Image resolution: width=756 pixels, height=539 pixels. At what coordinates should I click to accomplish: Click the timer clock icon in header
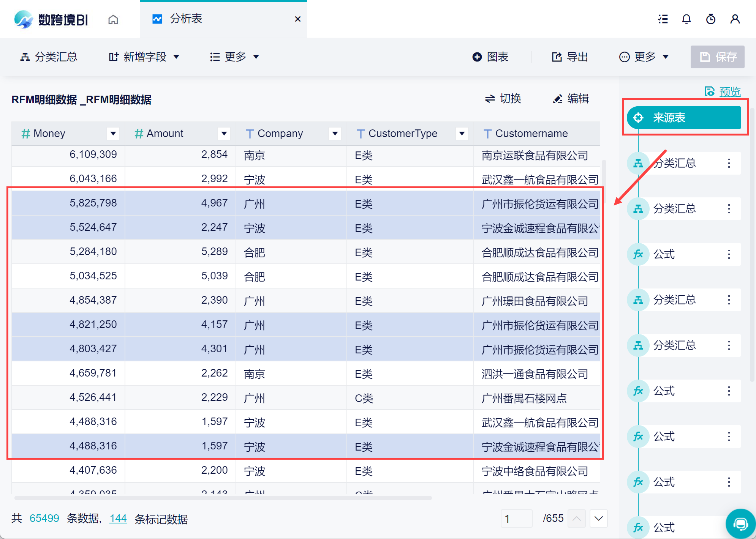click(x=710, y=19)
